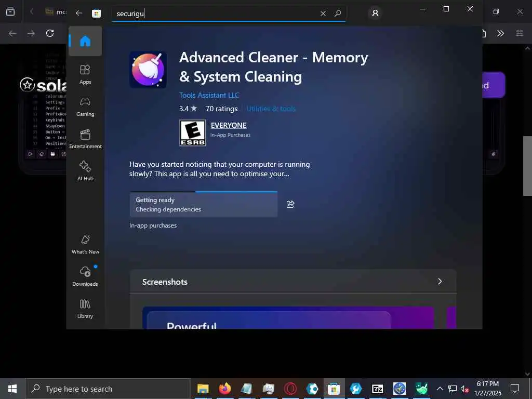Image resolution: width=532 pixels, height=399 pixels.
Task: Open the browser hamburger menu
Action: coord(520,33)
